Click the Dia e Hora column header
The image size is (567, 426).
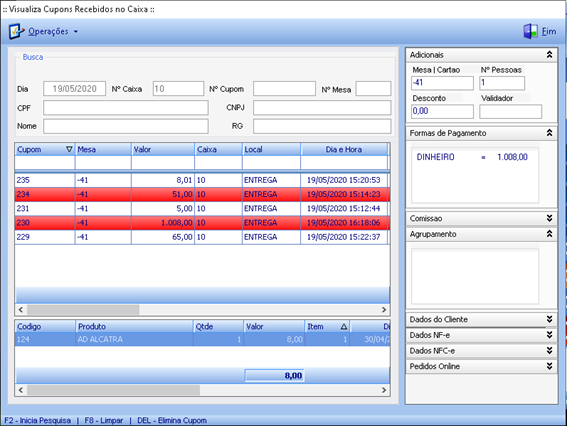[x=344, y=149]
